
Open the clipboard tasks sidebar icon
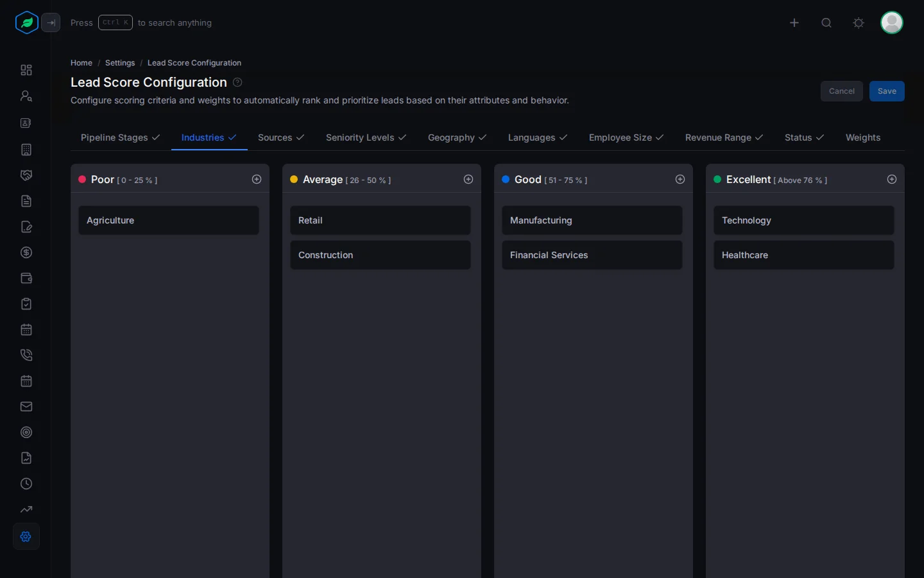click(26, 304)
